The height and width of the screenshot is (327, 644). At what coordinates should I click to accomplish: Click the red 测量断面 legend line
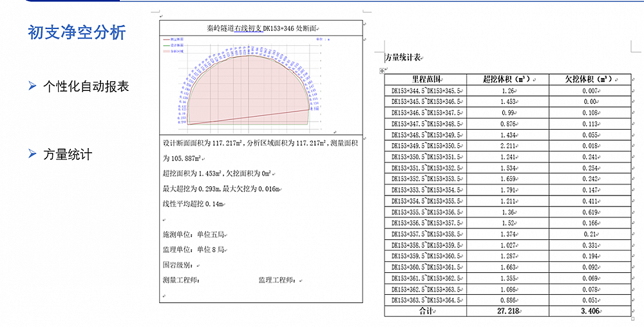pos(166,40)
